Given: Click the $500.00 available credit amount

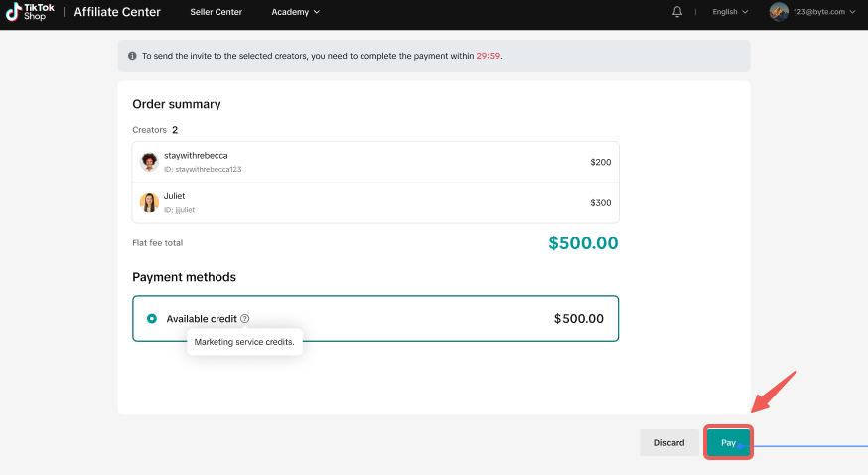Looking at the screenshot, I should point(578,319).
